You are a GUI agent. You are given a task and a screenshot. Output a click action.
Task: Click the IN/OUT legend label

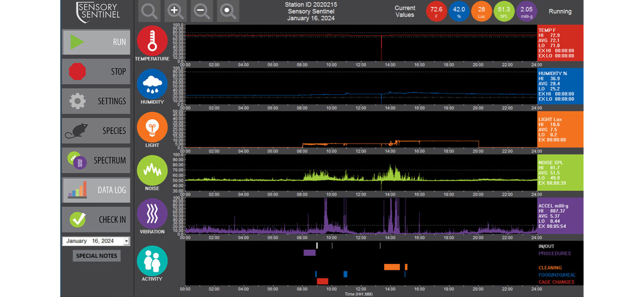(x=547, y=246)
